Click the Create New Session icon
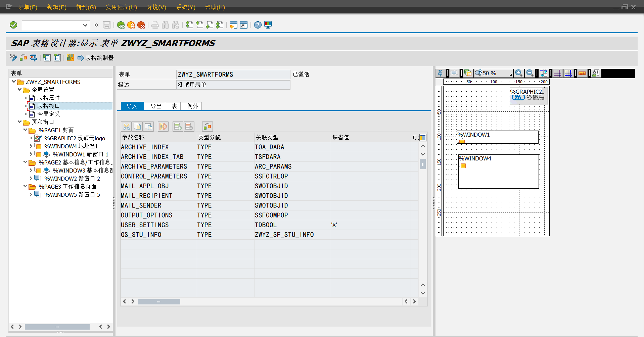This screenshot has height=337, width=644. click(x=234, y=25)
